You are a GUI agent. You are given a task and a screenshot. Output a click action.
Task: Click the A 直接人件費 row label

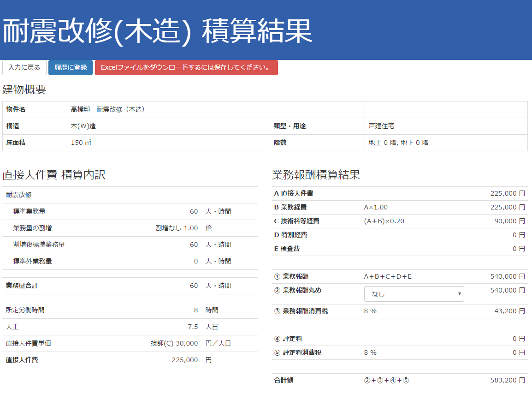tap(294, 193)
